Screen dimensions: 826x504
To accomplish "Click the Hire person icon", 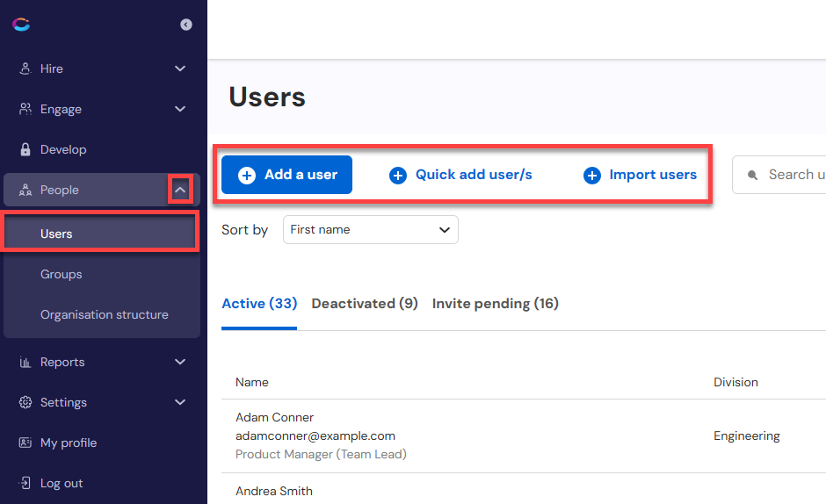I will tap(25, 68).
